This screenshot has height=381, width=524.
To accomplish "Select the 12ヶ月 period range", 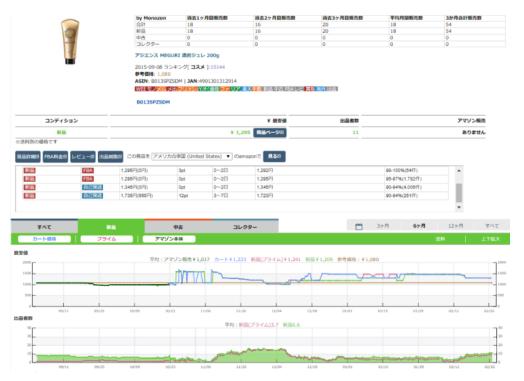I will click(x=455, y=226).
